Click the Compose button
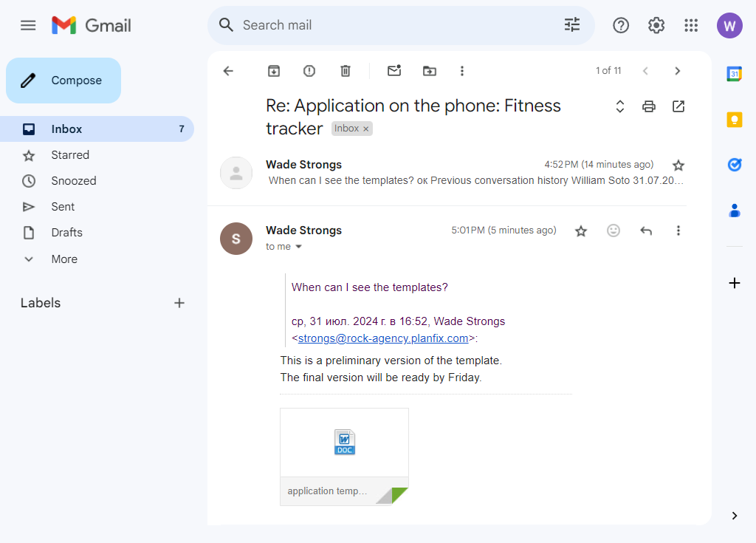Image resolution: width=756 pixels, height=543 pixels. pos(63,80)
